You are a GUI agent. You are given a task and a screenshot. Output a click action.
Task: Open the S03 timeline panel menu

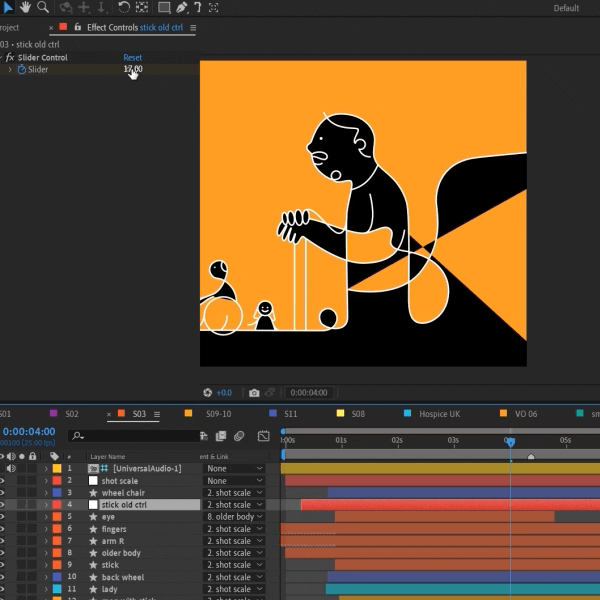point(157,414)
